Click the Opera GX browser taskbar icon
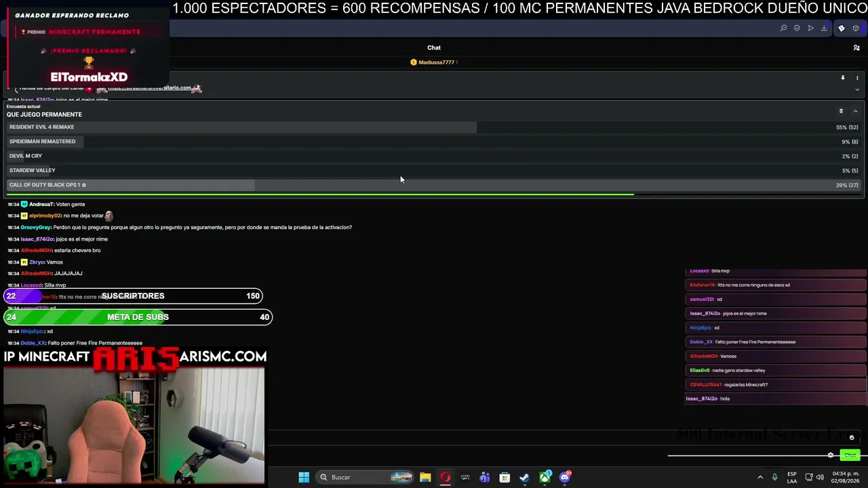This screenshot has width=868, height=488. click(445, 477)
